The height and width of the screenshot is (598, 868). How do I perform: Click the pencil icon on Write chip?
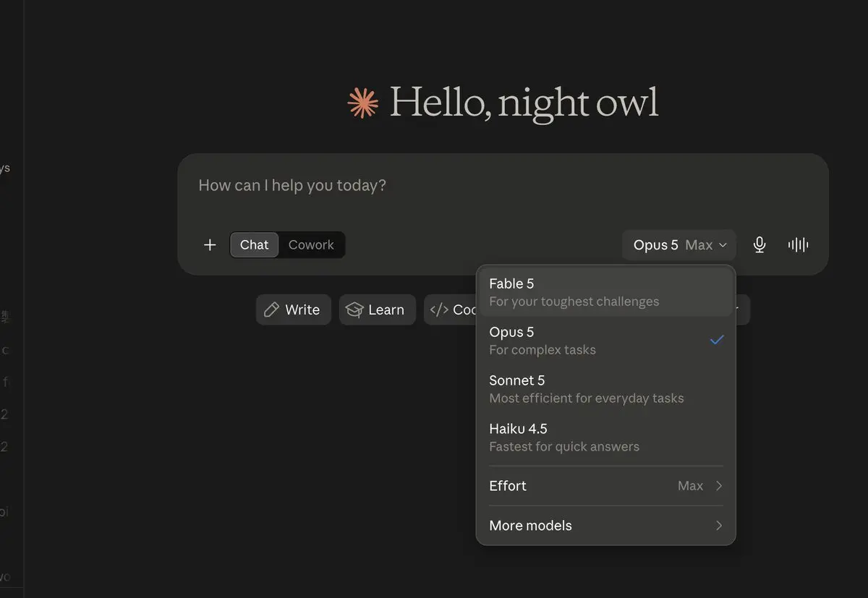[271, 309]
